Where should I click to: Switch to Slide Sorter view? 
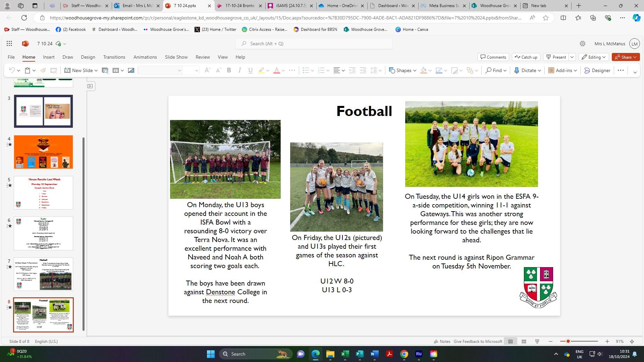[x=524, y=341]
